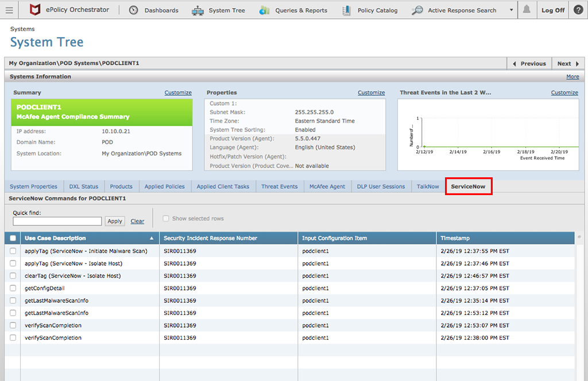
Task: Sort by Input Configuration Item column
Action: (x=367, y=238)
